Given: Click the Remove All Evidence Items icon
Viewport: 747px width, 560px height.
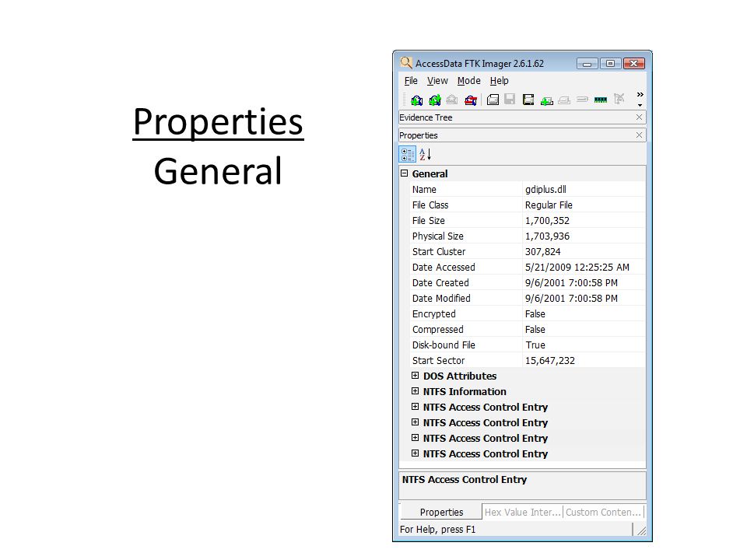Looking at the screenshot, I should coord(471,100).
